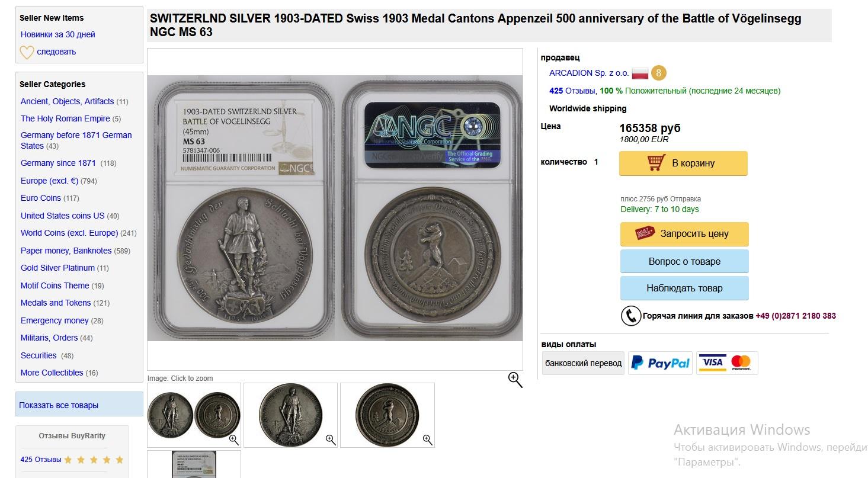The width and height of the screenshot is (868, 478).
Task: Select the medal reverse side thumbnail
Action: pos(387,415)
